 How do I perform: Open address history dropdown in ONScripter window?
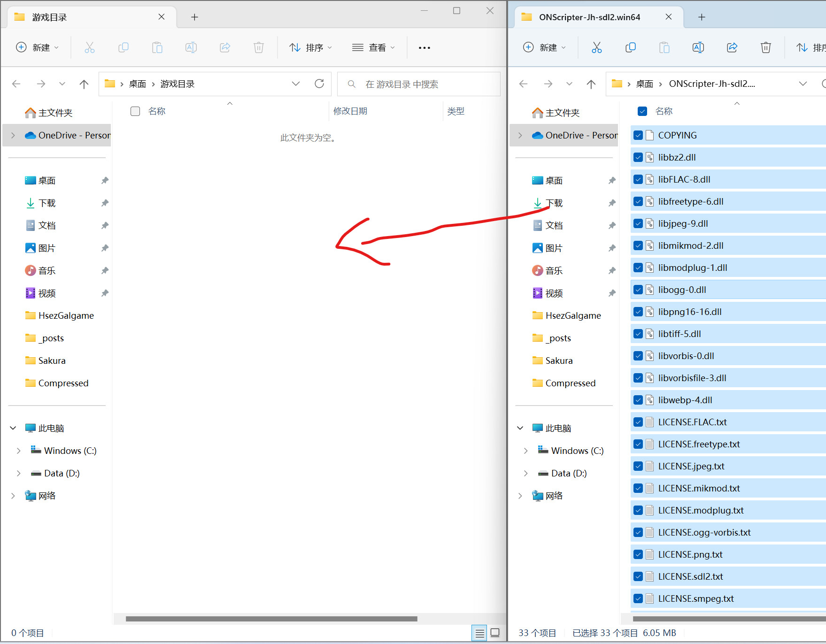[x=803, y=84]
